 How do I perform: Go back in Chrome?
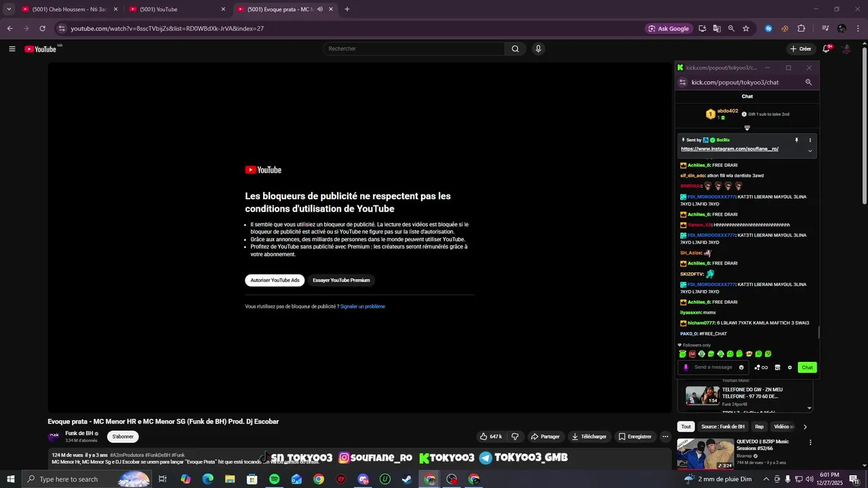point(10,28)
